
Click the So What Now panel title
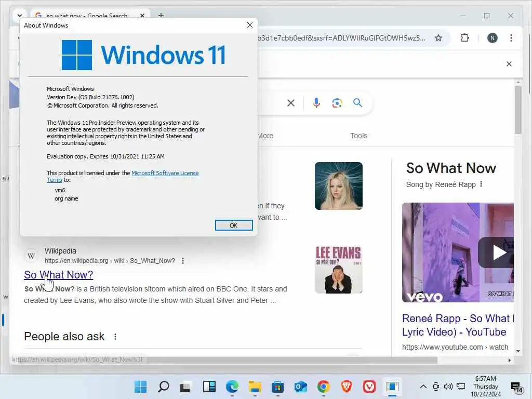click(x=451, y=168)
